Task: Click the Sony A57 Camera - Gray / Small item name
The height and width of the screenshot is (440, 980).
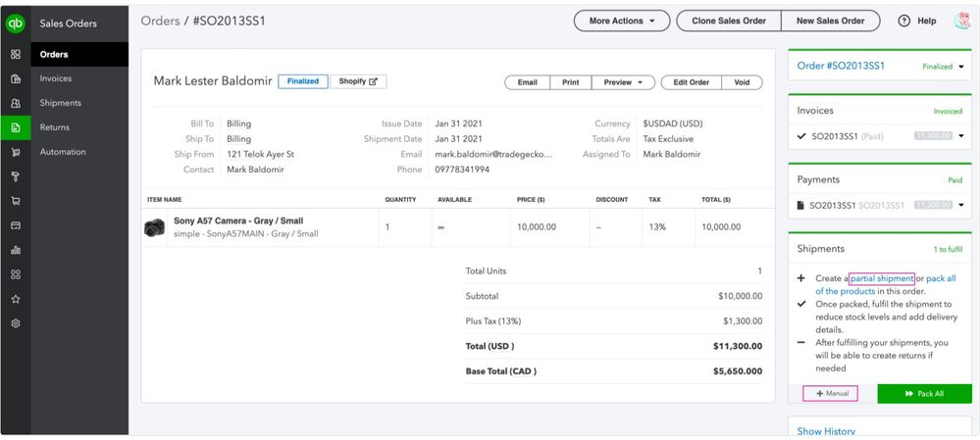Action: coord(238,220)
